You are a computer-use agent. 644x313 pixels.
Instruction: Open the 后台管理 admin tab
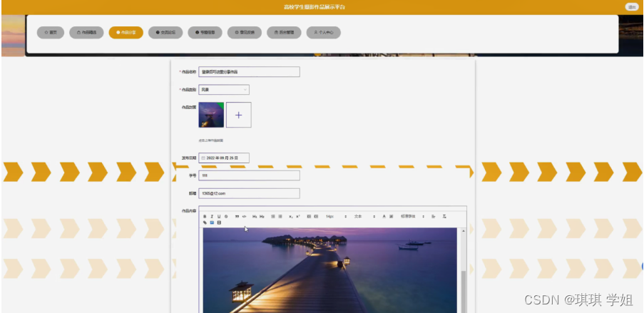click(x=284, y=33)
